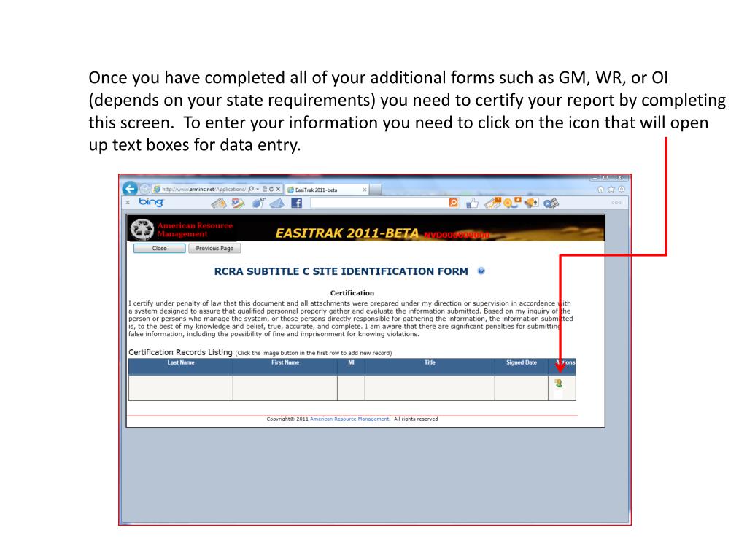Click the Bing toolbar news icon
Image resolution: width=747 pixels, height=560 pixels.
[x=219, y=203]
